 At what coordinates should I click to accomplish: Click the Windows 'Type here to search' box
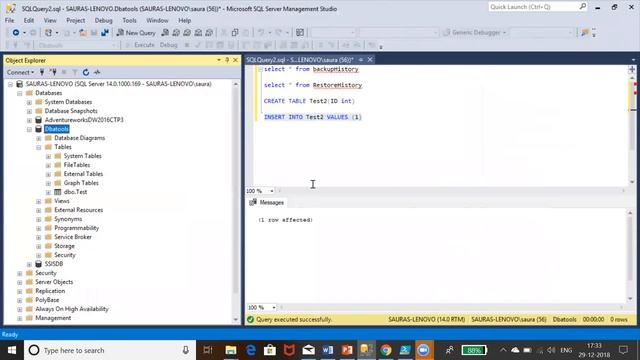(x=110, y=350)
